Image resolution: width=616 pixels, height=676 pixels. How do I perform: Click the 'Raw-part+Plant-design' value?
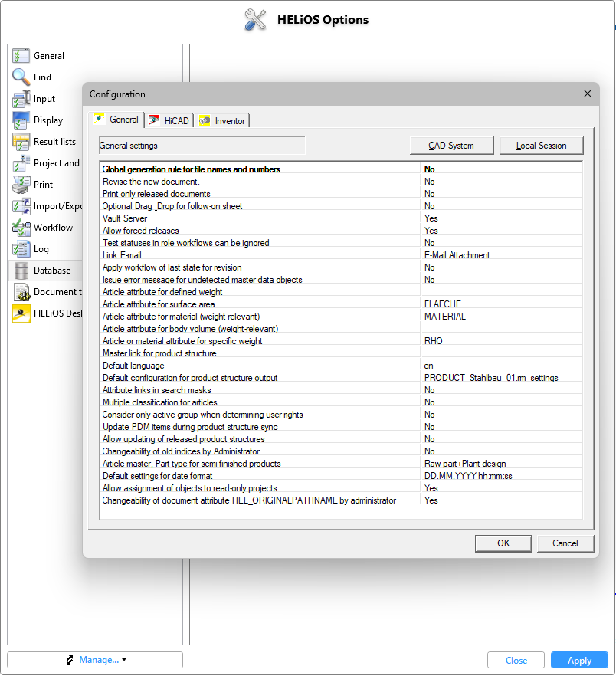(x=465, y=464)
